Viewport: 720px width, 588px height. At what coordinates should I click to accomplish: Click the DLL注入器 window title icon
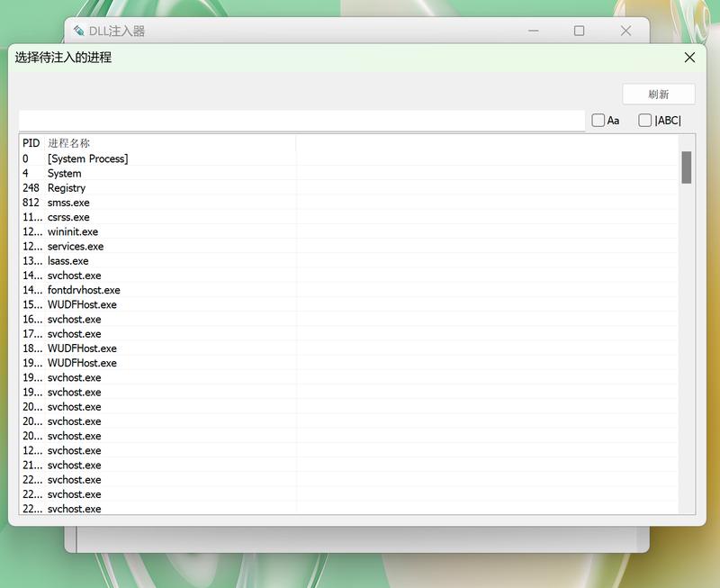pyautogui.click(x=79, y=31)
